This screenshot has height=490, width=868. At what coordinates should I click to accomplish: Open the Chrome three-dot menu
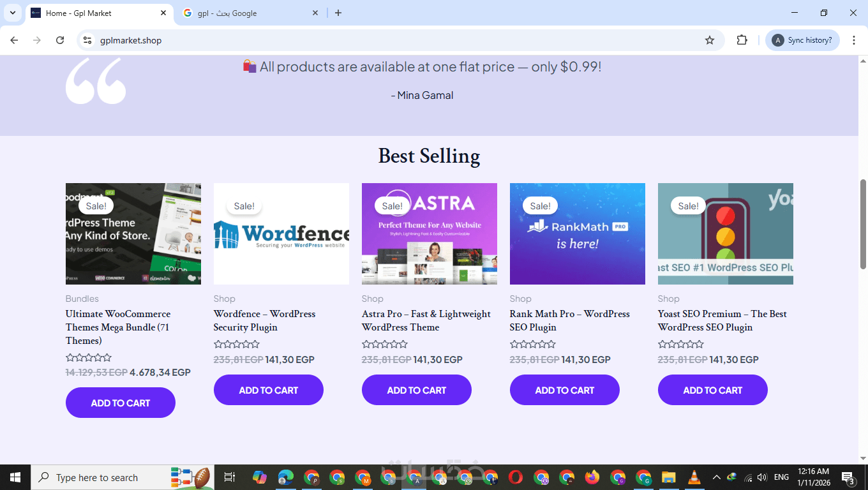(x=854, y=40)
